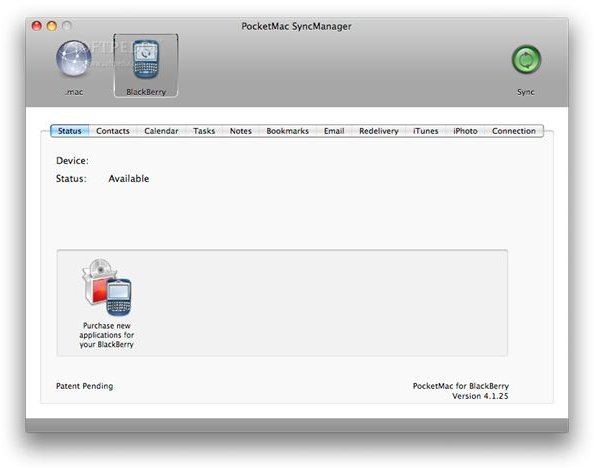Switch to the Status tab
The width and height of the screenshot is (594, 468).
click(70, 131)
